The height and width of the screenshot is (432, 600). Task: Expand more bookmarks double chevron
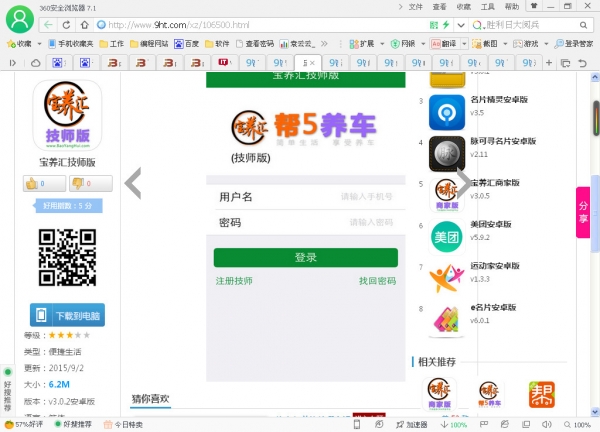tap(324, 44)
